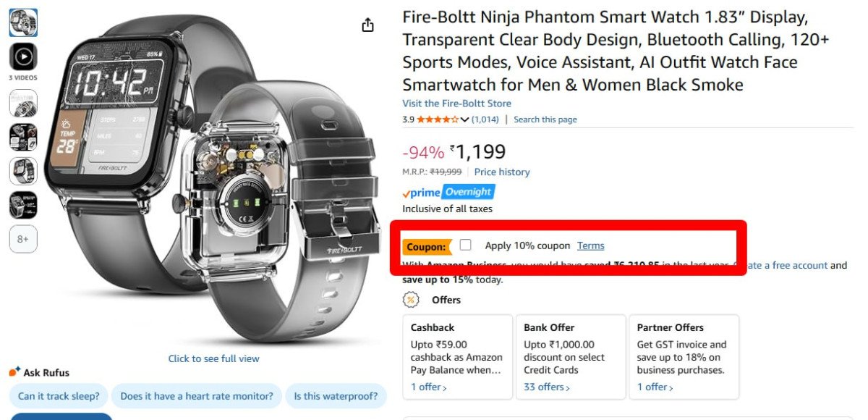Tick the Apply 10% coupon checkbox
The height and width of the screenshot is (420, 868).
(465, 245)
